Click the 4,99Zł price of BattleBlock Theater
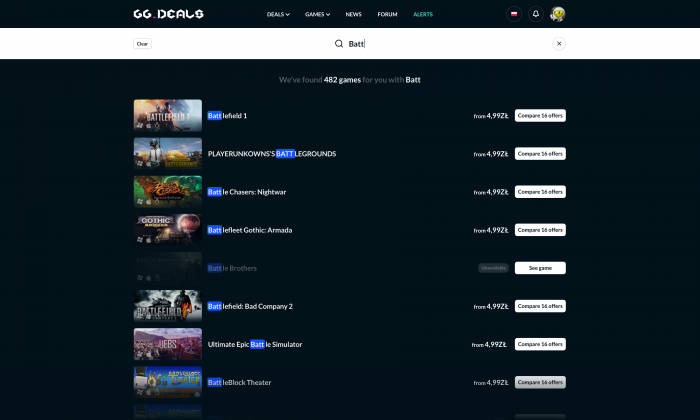 pos(497,383)
